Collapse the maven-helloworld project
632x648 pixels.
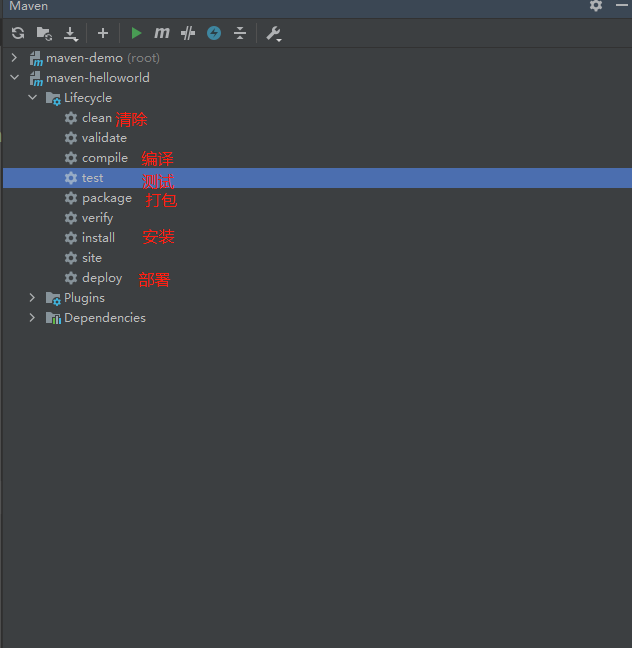(x=14, y=77)
